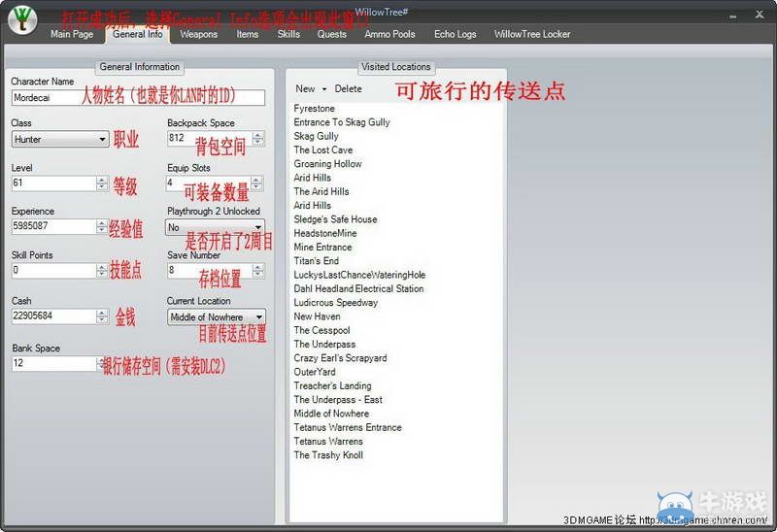Viewport: 777px width, 532px height.
Task: Select Sledge's Safe House location
Action: tap(335, 219)
